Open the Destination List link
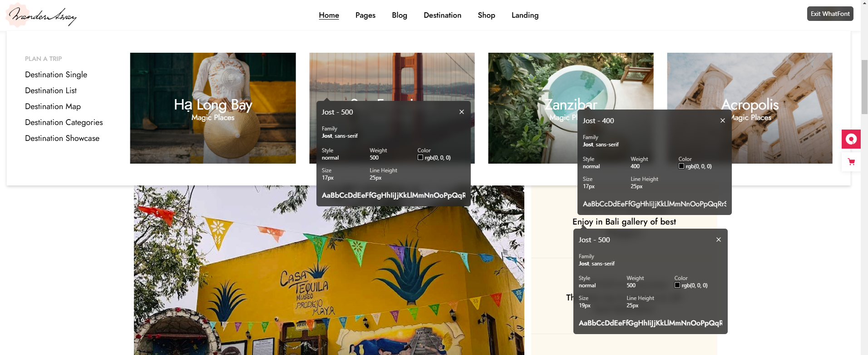This screenshot has height=355, width=868. pos(51,90)
